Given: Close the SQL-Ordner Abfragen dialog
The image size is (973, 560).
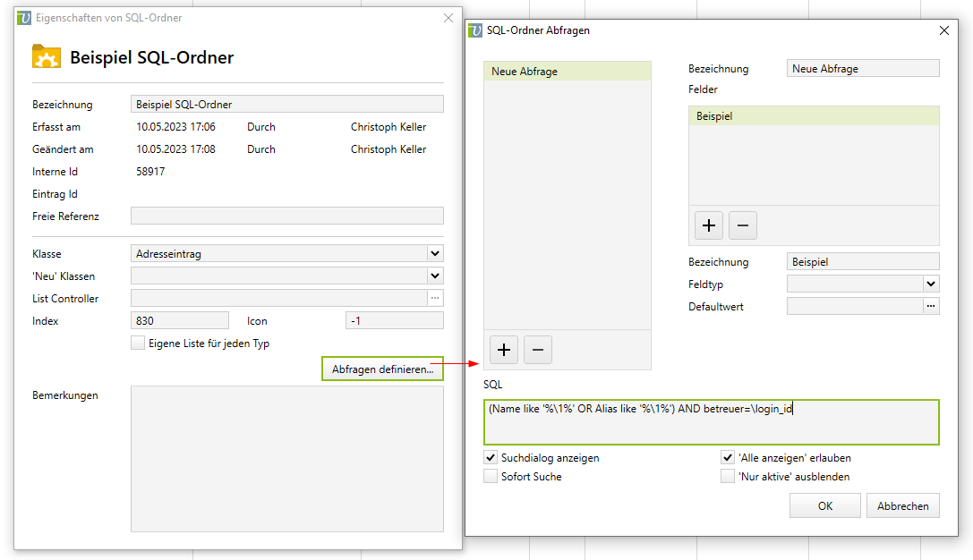Looking at the screenshot, I should tap(943, 30).
